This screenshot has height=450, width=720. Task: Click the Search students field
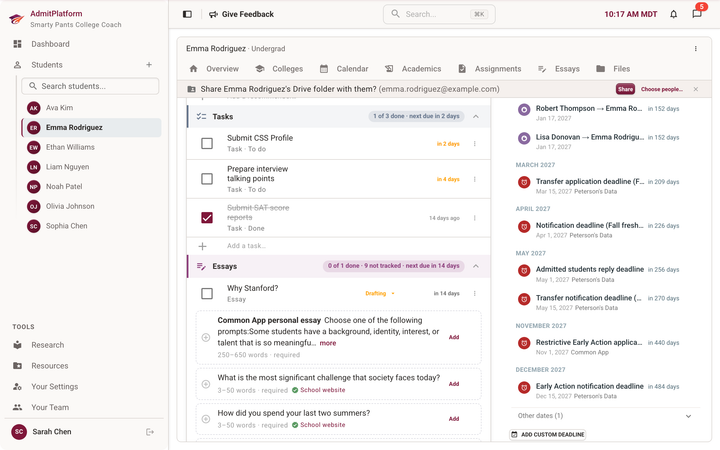(90, 86)
